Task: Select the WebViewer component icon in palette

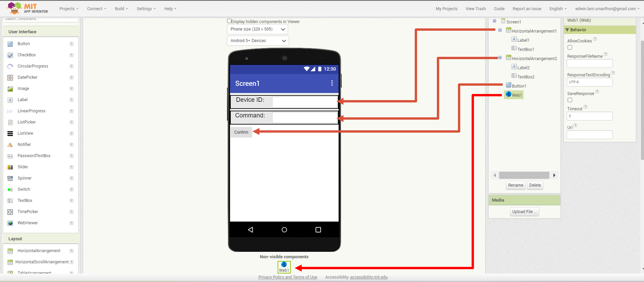Action: [x=10, y=223]
